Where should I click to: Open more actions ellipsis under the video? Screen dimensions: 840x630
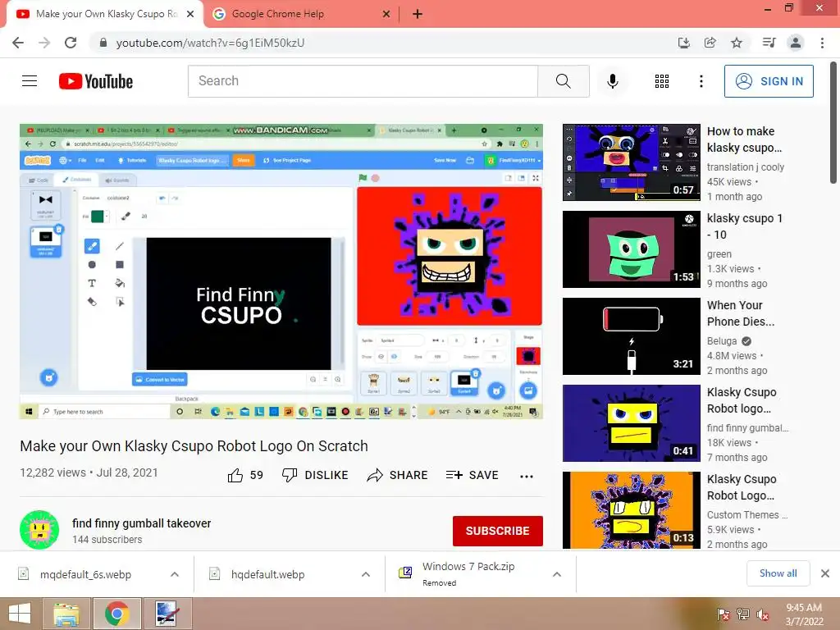click(x=527, y=477)
